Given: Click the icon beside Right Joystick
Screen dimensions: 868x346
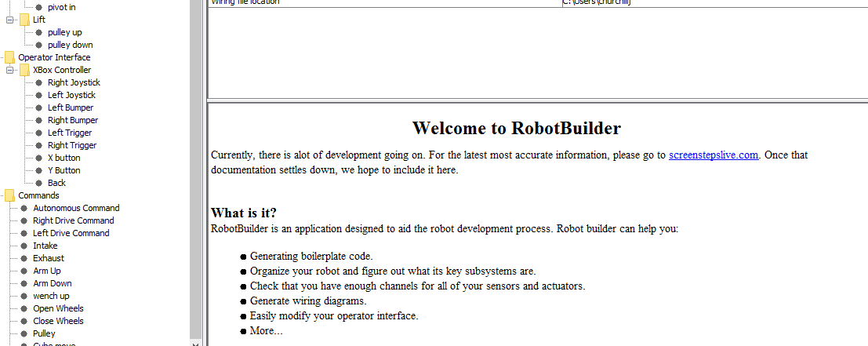Looking at the screenshot, I should coord(38,83).
